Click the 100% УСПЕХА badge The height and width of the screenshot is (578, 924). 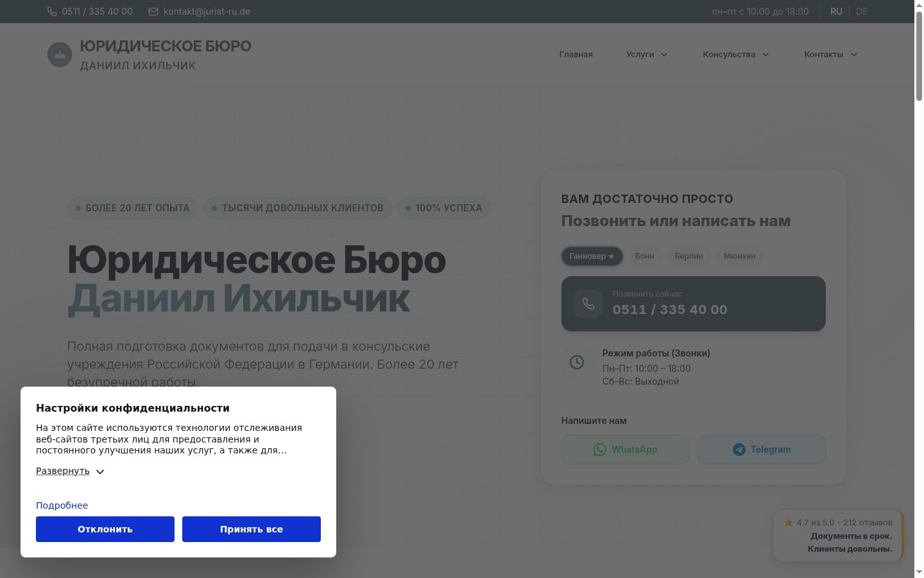444,208
